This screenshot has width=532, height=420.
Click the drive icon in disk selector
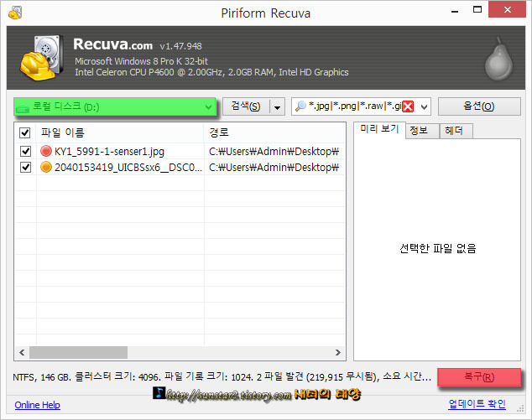click(x=23, y=109)
